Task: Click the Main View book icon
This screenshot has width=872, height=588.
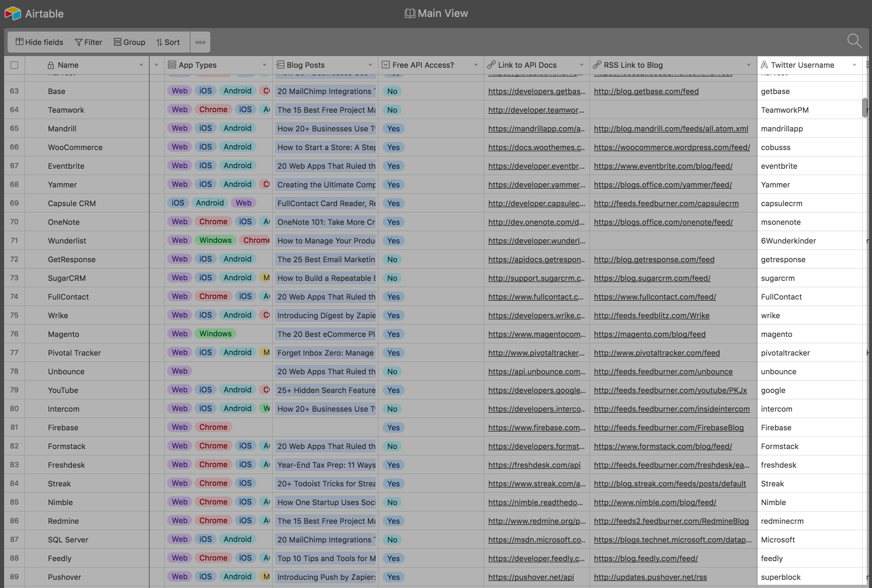Action: [x=410, y=13]
